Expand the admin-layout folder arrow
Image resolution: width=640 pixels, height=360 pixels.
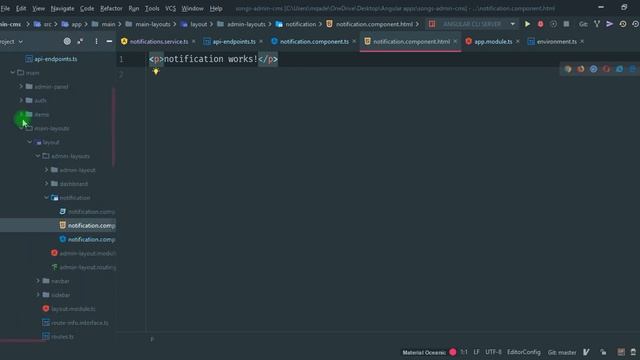[x=47, y=170]
